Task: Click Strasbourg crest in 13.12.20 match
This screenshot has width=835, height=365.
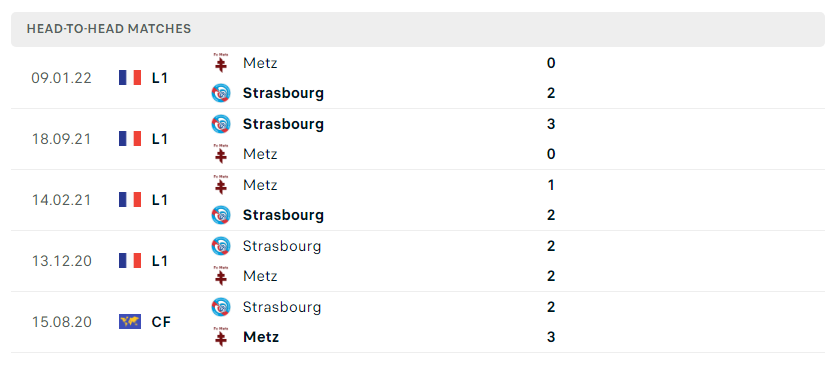Action: [x=220, y=246]
